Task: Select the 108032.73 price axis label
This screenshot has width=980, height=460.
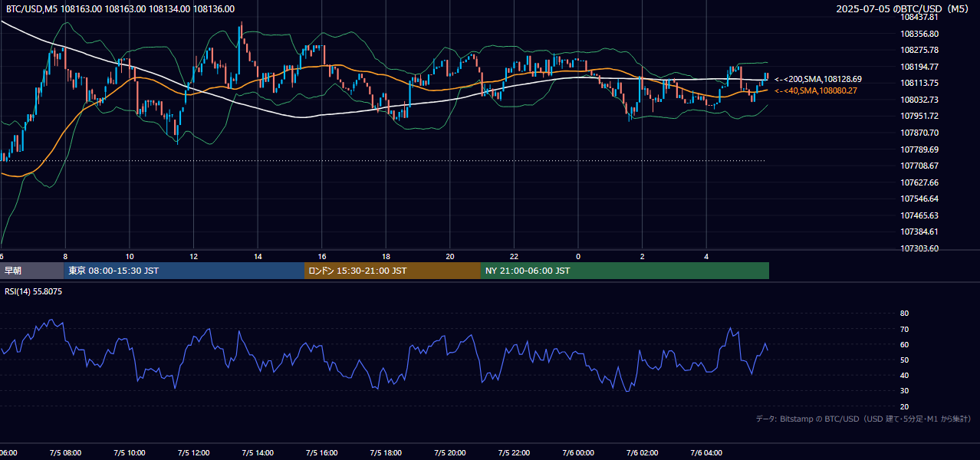Action: point(919,100)
